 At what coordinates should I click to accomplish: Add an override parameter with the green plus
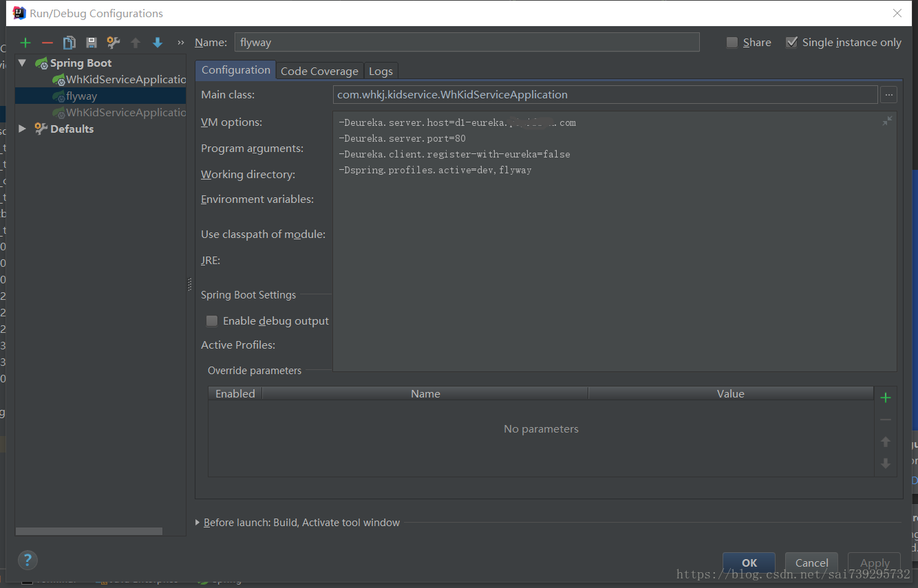886,398
